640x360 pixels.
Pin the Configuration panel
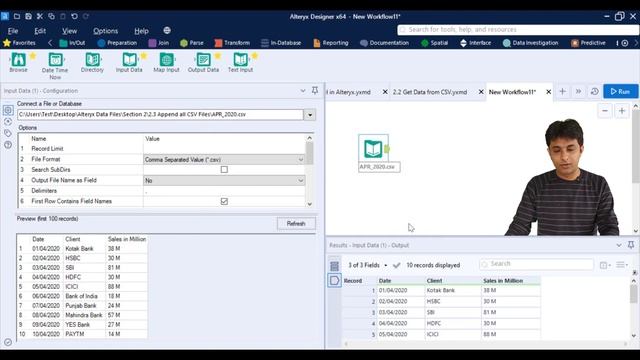(315, 90)
